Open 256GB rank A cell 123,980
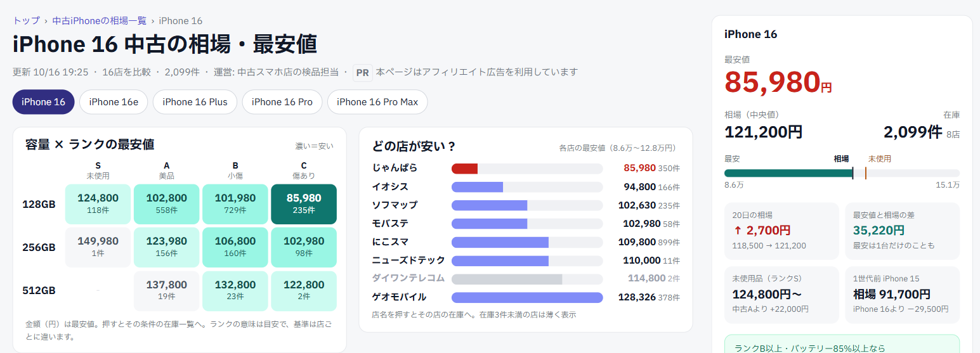Screen dimensions: 980x353 point(166,247)
